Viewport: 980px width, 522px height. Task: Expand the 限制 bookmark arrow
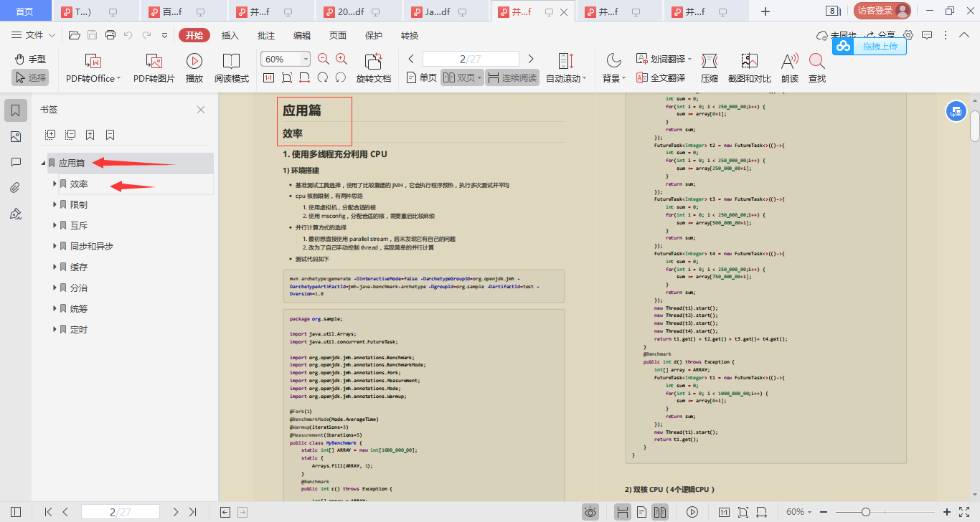click(x=55, y=205)
